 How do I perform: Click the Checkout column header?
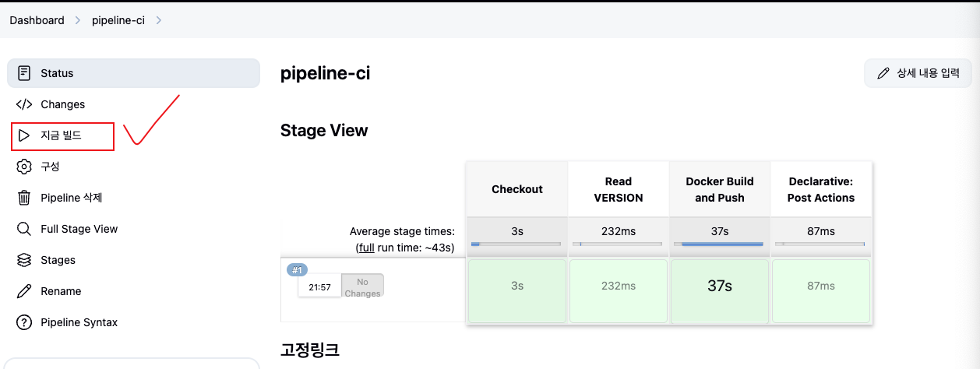[517, 189]
